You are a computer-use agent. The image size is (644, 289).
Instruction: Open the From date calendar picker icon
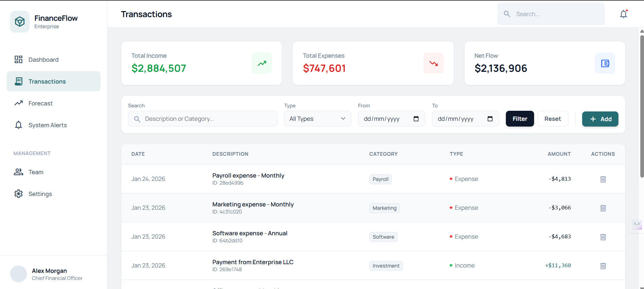[x=416, y=119]
